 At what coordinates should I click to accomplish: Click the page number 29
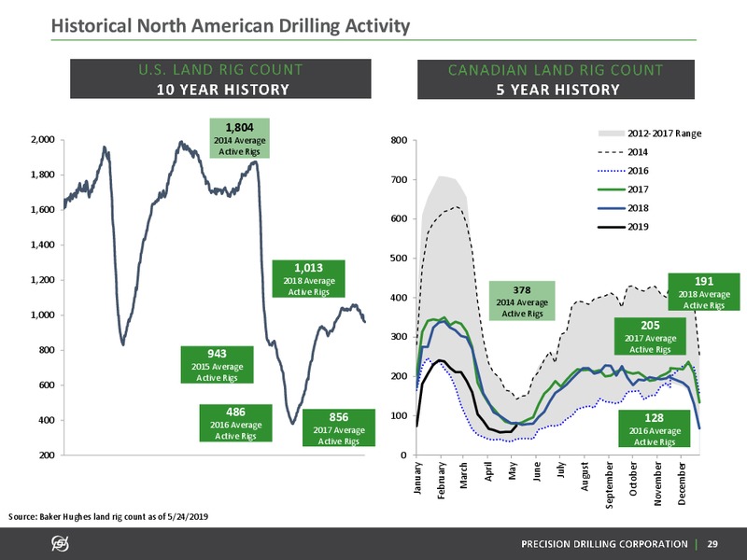click(712, 544)
